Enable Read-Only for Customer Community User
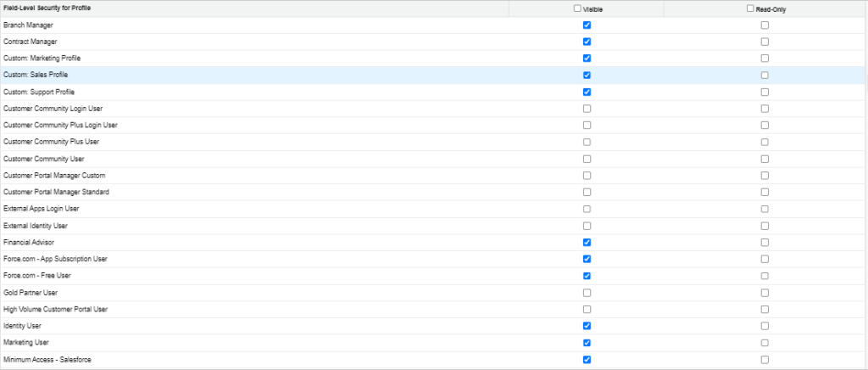This screenshot has width=868, height=370. click(765, 159)
